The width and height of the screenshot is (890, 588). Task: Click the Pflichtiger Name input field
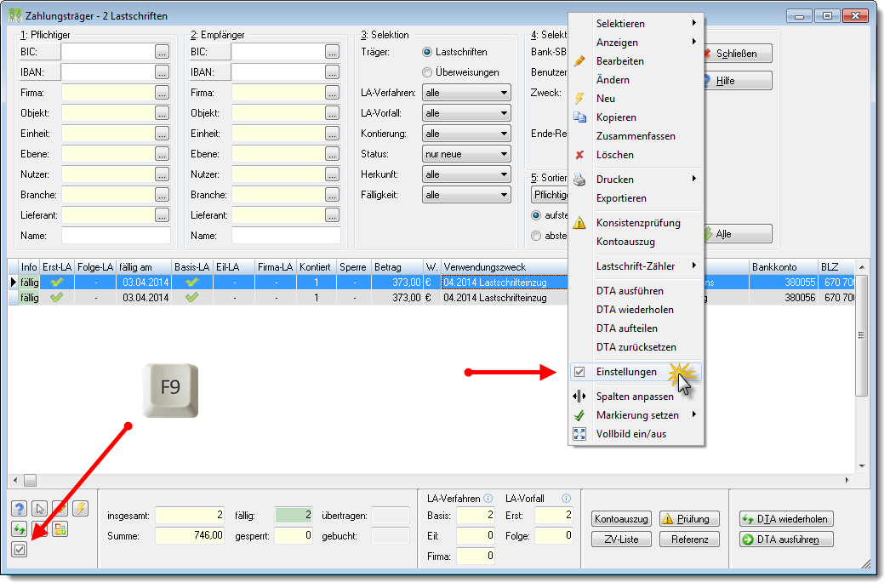(x=116, y=236)
